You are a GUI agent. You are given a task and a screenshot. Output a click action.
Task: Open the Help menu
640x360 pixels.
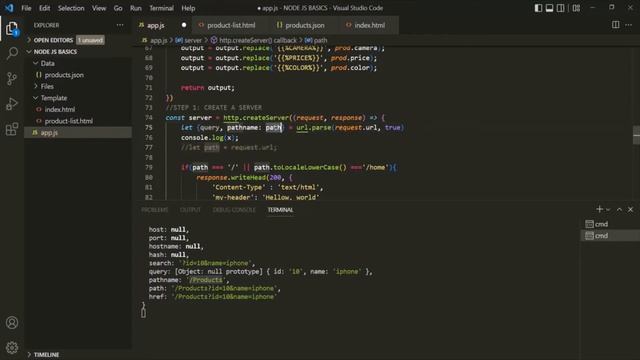188,8
